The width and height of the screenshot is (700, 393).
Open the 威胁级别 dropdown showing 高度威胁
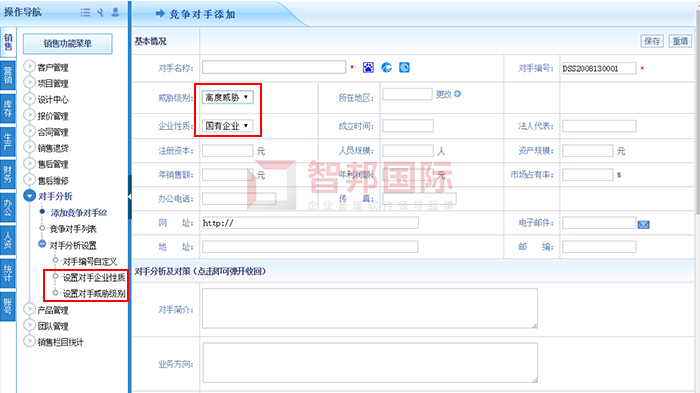click(228, 97)
